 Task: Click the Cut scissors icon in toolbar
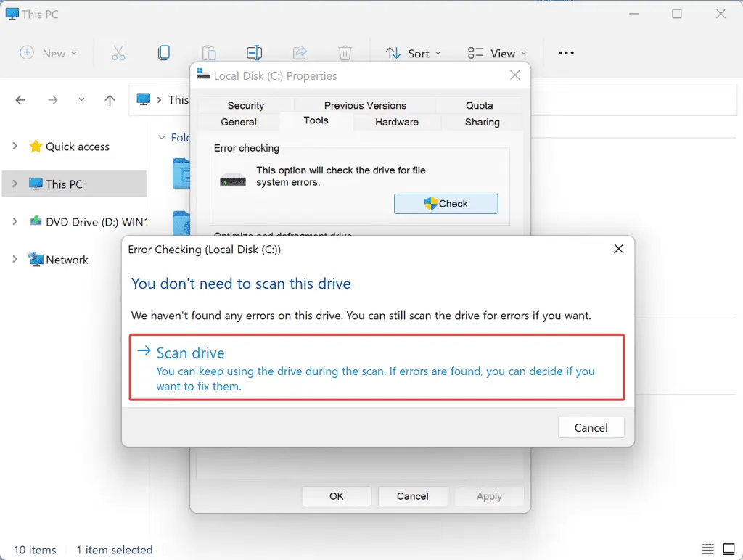coord(118,53)
